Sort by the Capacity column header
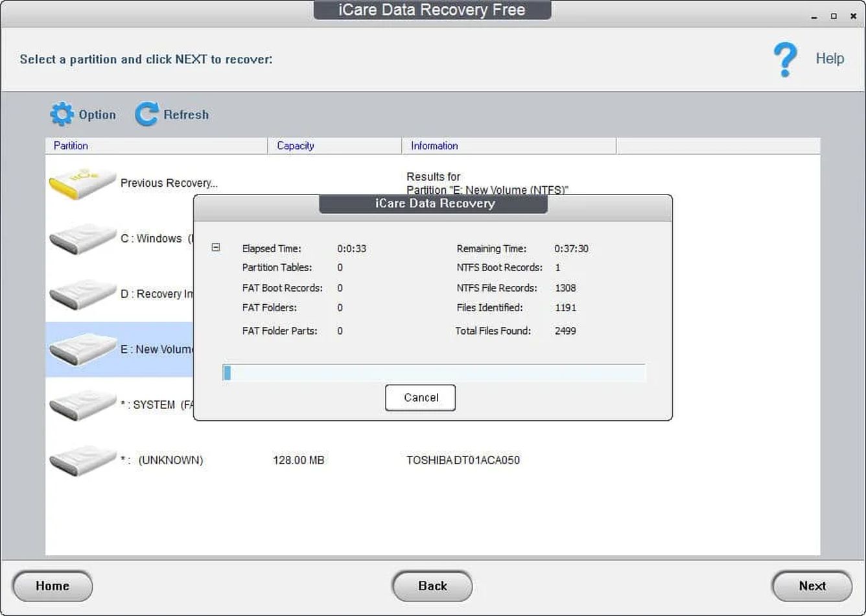This screenshot has height=616, width=866. tap(334, 145)
